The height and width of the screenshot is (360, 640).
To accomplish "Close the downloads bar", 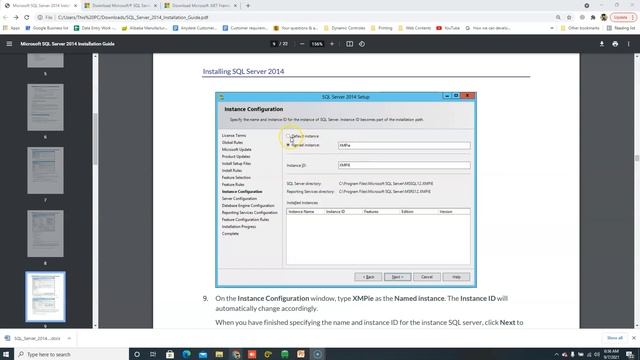I will (633, 338).
